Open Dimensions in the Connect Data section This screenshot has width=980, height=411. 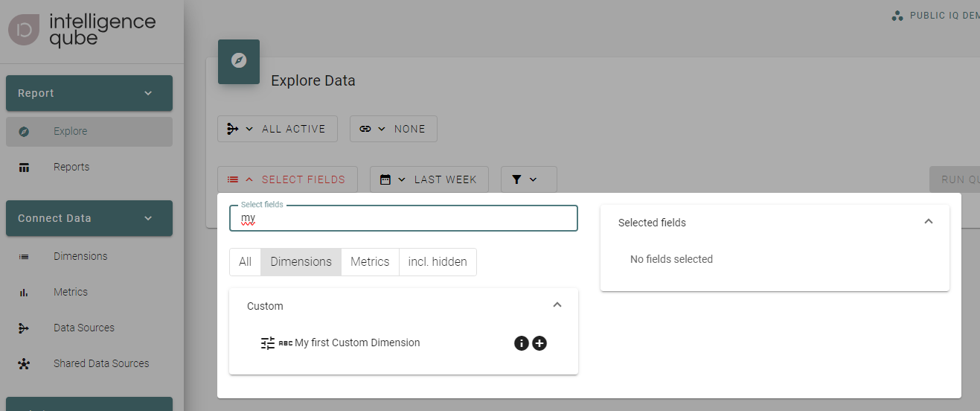tap(80, 256)
